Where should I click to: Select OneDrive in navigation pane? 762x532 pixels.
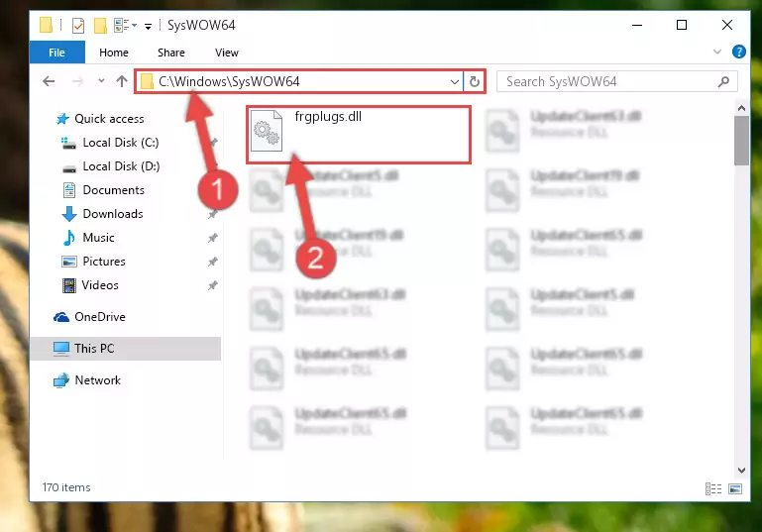(x=100, y=317)
